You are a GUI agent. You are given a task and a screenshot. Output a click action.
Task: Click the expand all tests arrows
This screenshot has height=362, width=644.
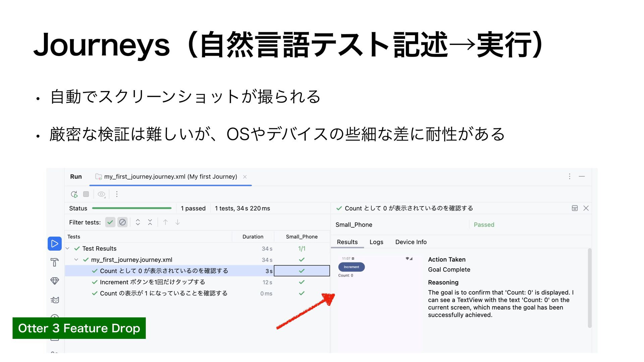pos(138,222)
